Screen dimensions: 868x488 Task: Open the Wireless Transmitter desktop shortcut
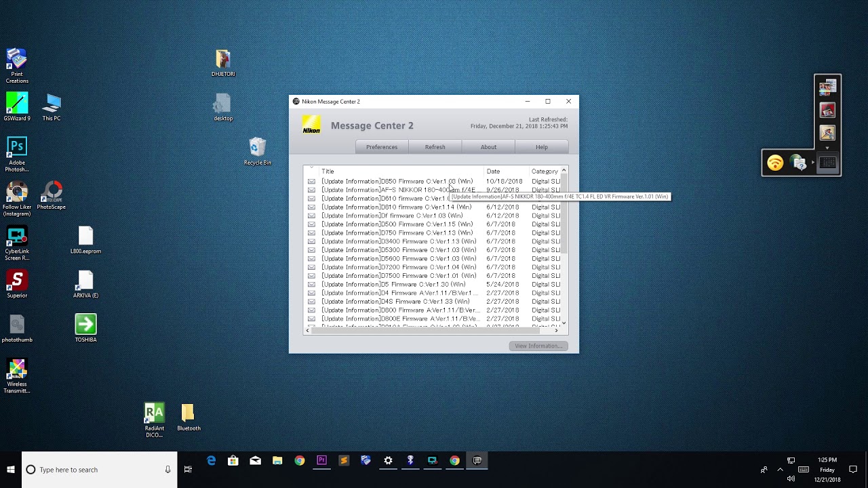[x=17, y=376]
